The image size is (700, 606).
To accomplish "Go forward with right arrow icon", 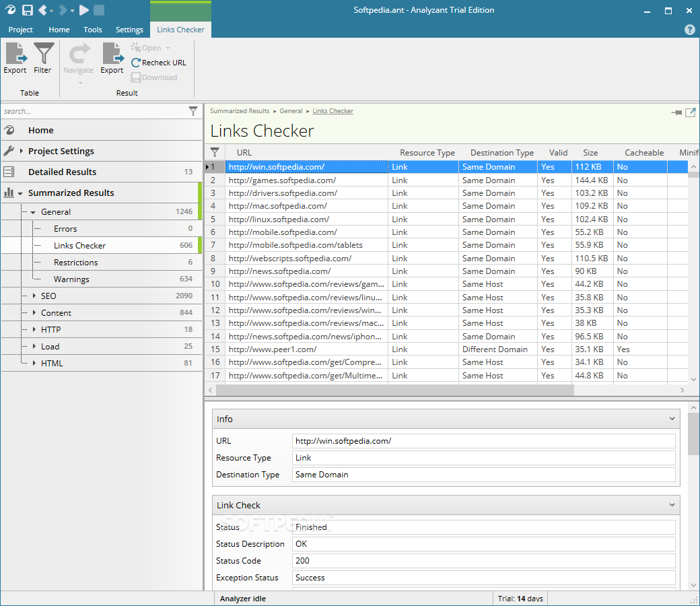I will point(63,10).
